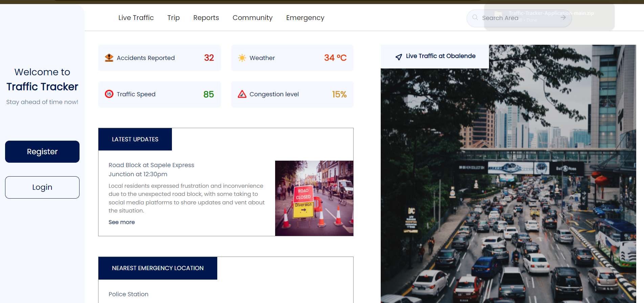The width and height of the screenshot is (644, 303).
Task: Click the temperature value 34 °C
Action: point(335,58)
